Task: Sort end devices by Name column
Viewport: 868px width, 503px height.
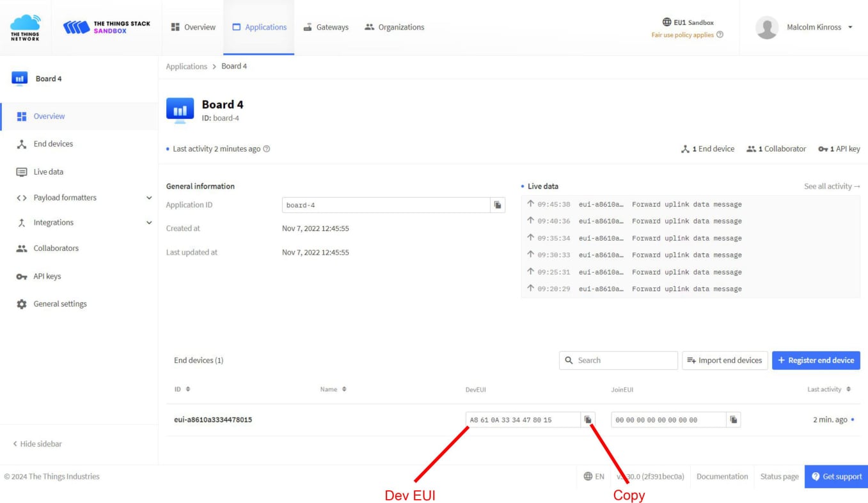Action: tap(344, 389)
